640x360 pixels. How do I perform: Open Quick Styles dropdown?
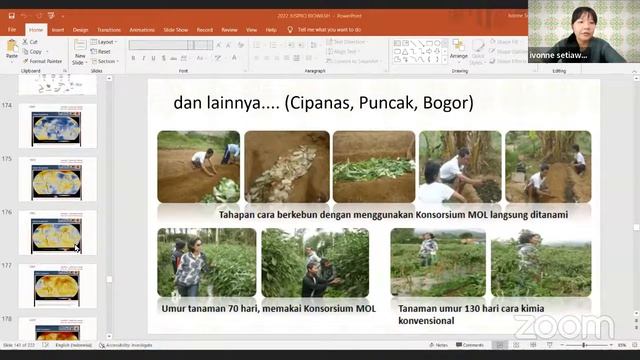(478, 52)
